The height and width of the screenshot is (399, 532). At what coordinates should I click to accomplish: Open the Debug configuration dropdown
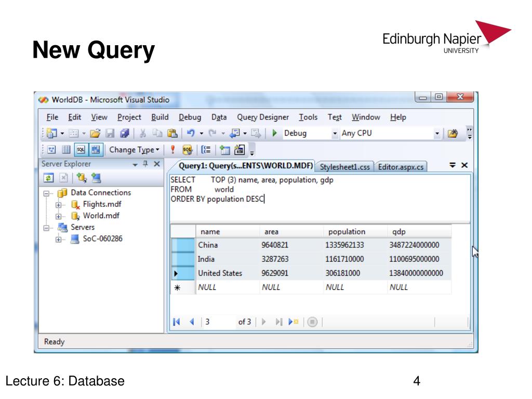pyautogui.click(x=335, y=134)
